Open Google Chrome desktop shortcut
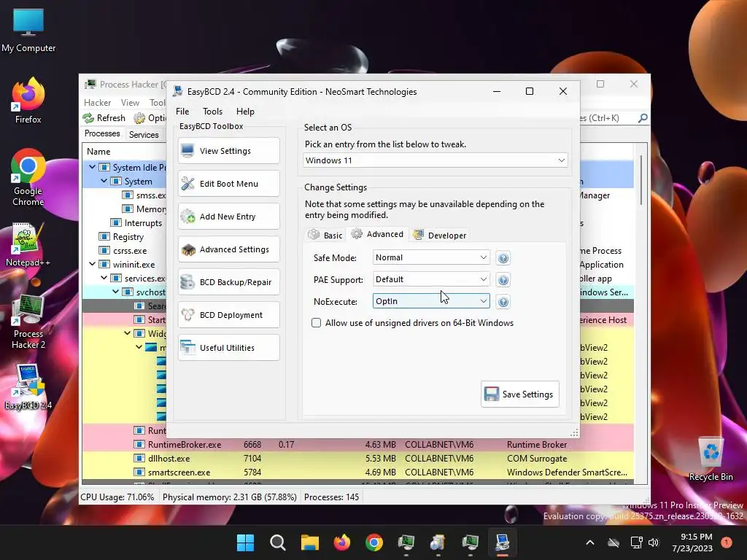747x560 pixels. [28, 178]
